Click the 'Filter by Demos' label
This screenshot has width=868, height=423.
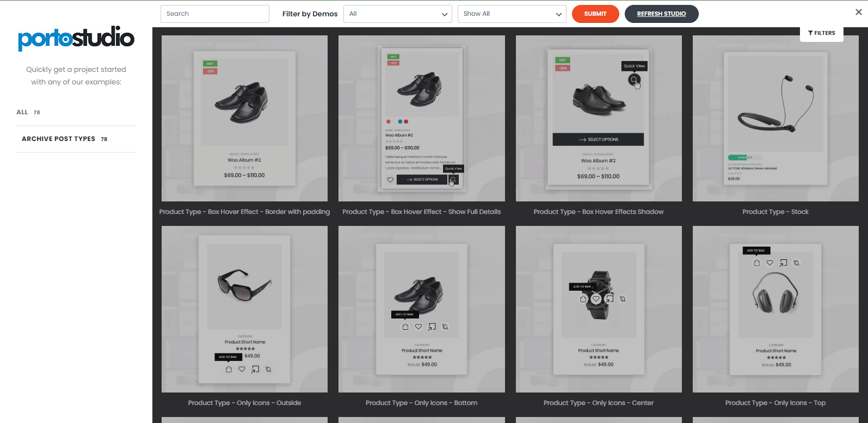310,14
